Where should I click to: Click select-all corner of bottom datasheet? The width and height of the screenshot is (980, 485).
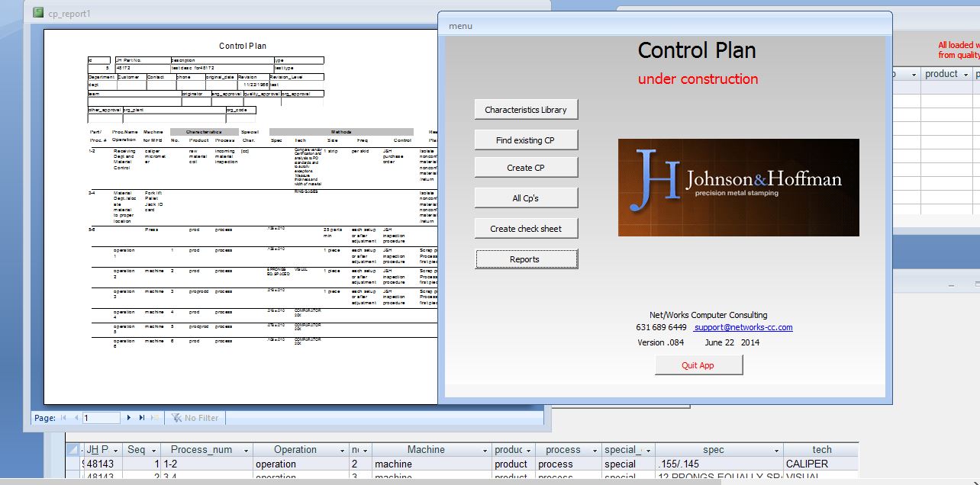[x=74, y=450]
